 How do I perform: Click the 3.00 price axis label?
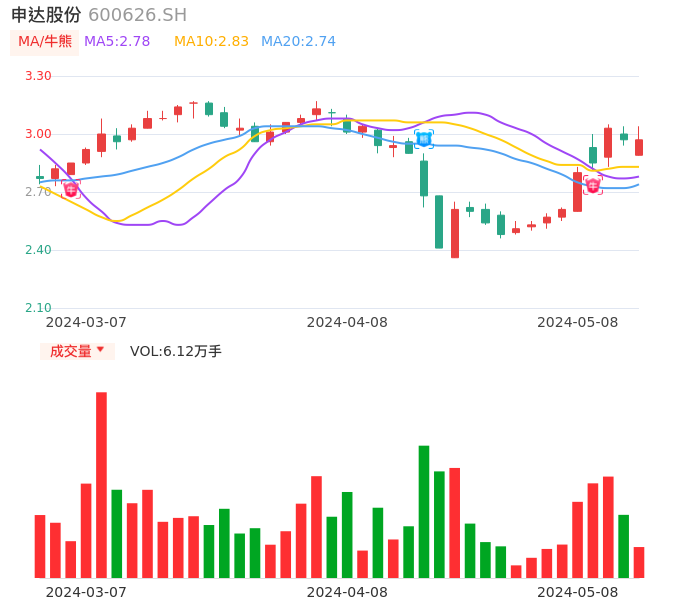[x=38, y=134]
